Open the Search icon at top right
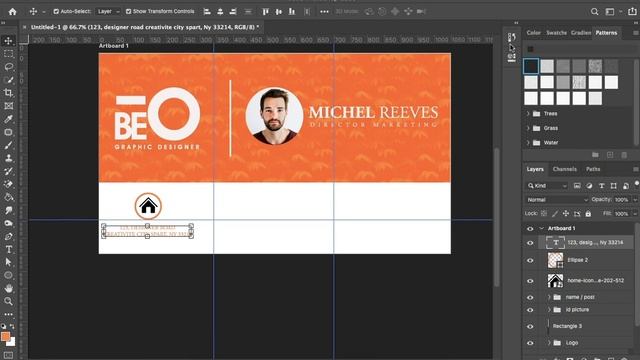 (x=595, y=11)
